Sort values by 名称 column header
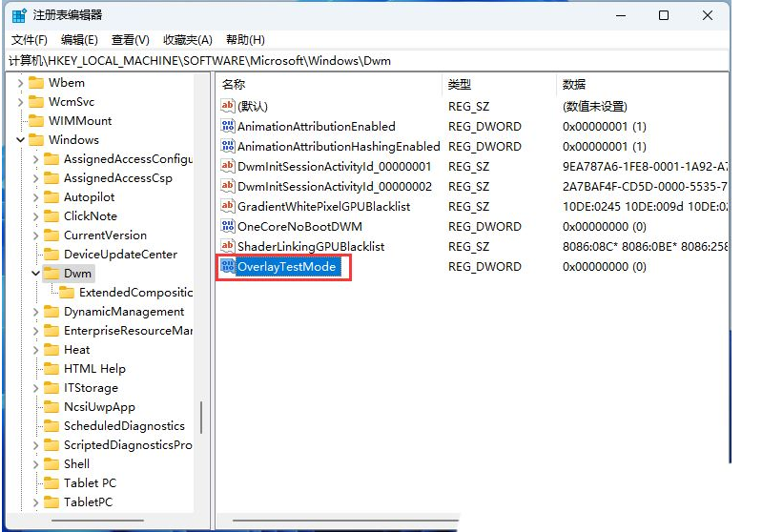The image size is (762, 532). coord(329,85)
